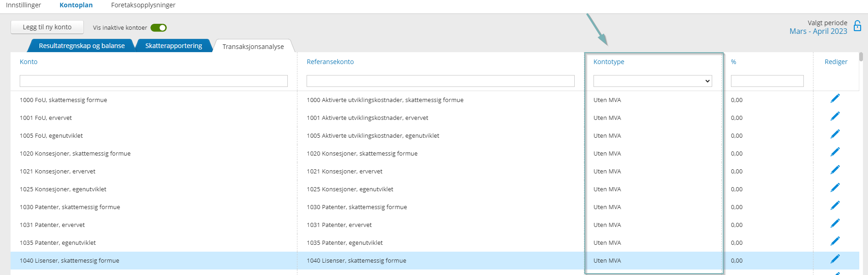Sort by Kontotype column header

[x=609, y=62]
